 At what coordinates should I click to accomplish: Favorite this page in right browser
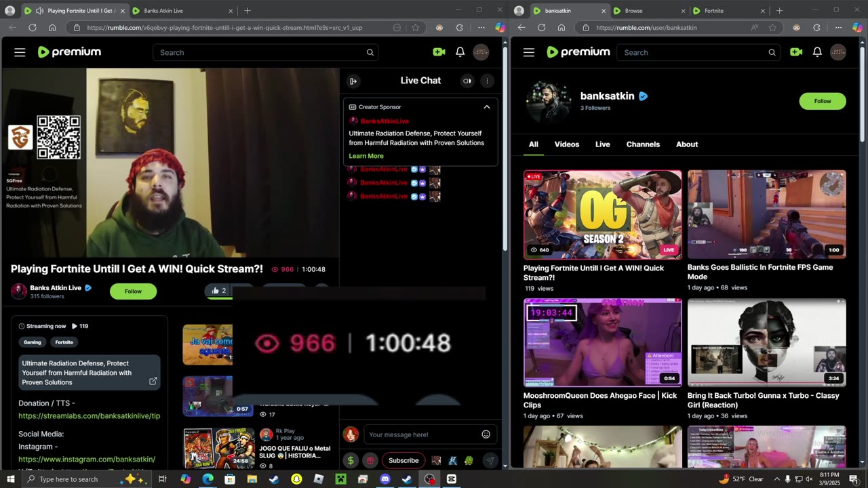click(x=772, y=28)
